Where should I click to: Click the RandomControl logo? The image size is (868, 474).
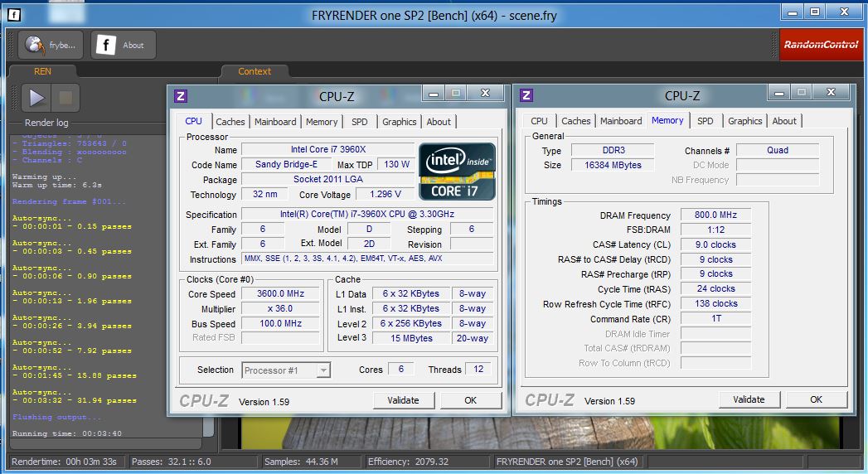coord(820,46)
